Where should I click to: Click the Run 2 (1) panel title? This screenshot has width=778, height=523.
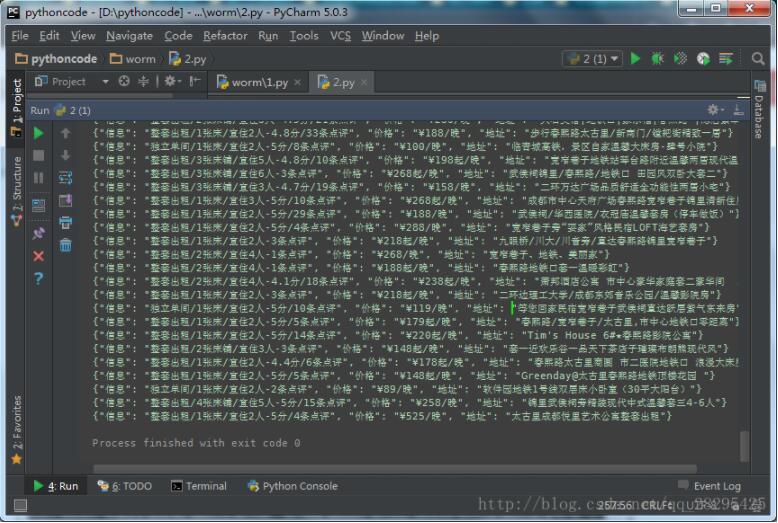(60, 110)
